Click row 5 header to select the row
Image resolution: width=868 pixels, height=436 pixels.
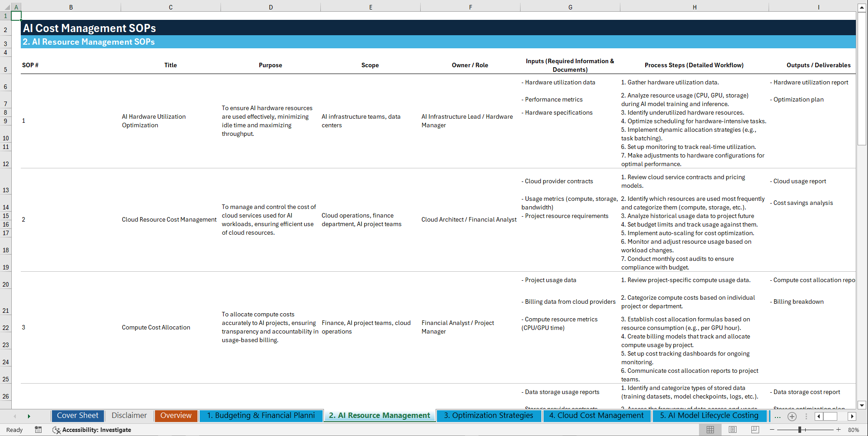coord(6,69)
